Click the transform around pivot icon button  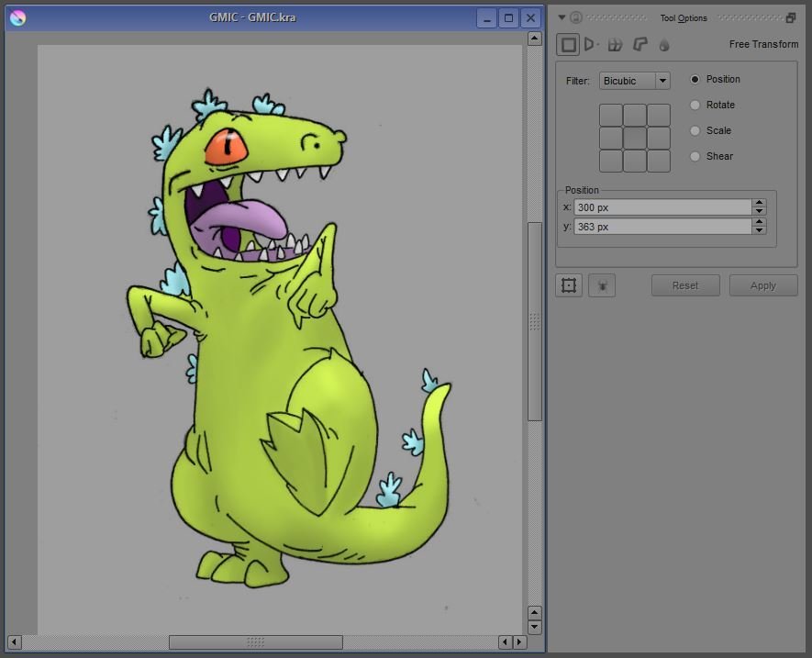[x=569, y=285]
